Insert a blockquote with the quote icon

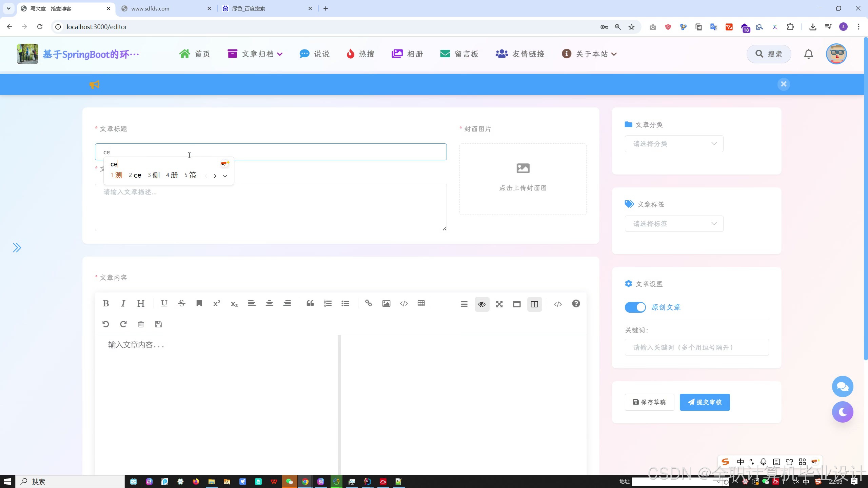(310, 304)
